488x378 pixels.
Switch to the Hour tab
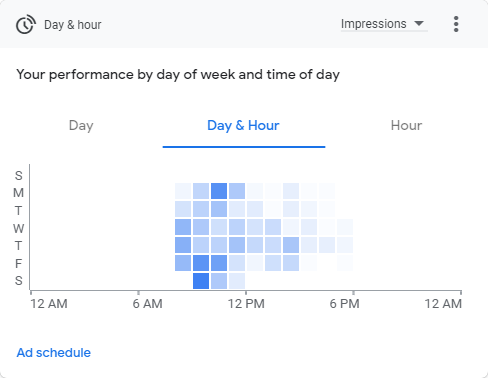(406, 126)
